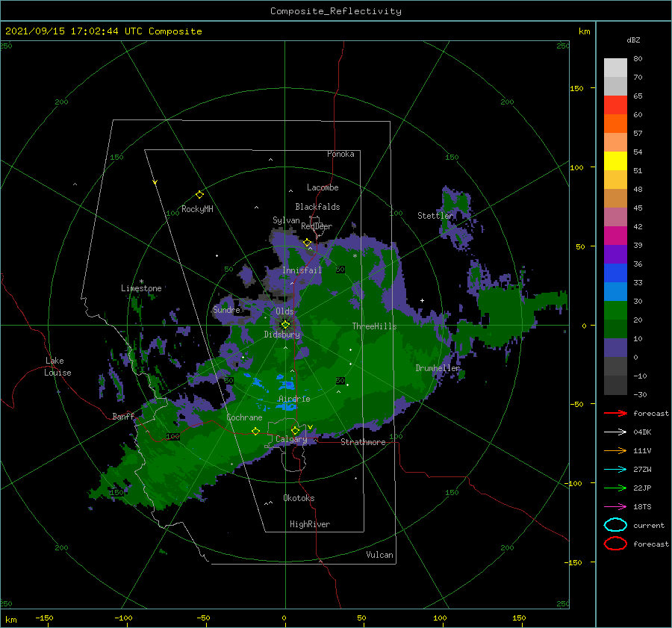This screenshot has width=672, height=628.
Task: Click the Innisfail label
Action: pos(302,270)
